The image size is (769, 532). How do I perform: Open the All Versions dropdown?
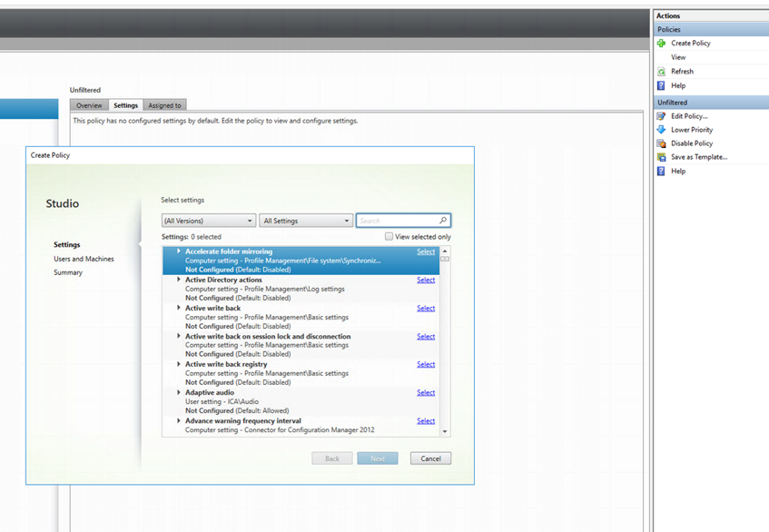click(x=209, y=221)
